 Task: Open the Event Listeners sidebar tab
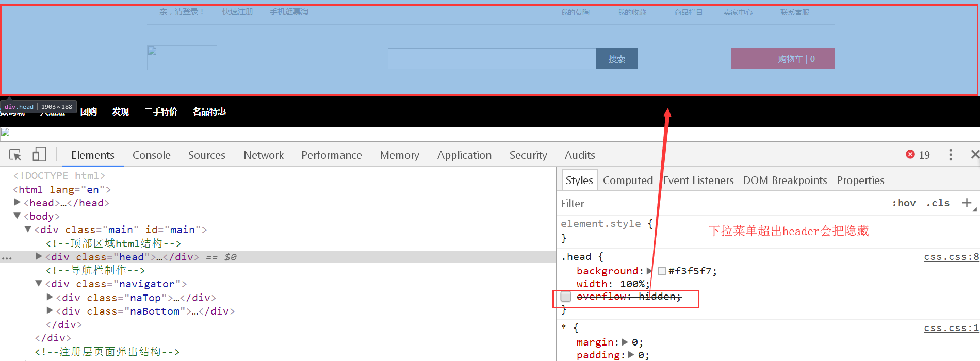pyautogui.click(x=698, y=180)
